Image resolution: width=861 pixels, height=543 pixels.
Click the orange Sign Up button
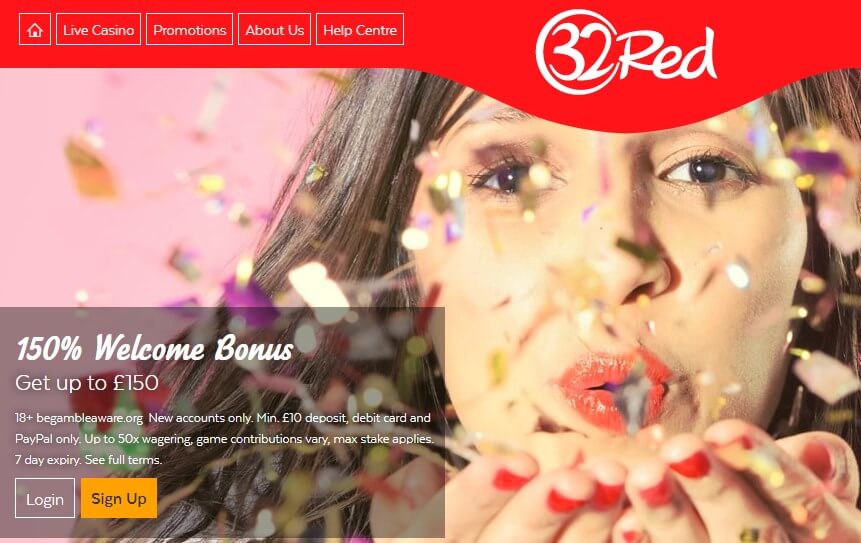(119, 499)
